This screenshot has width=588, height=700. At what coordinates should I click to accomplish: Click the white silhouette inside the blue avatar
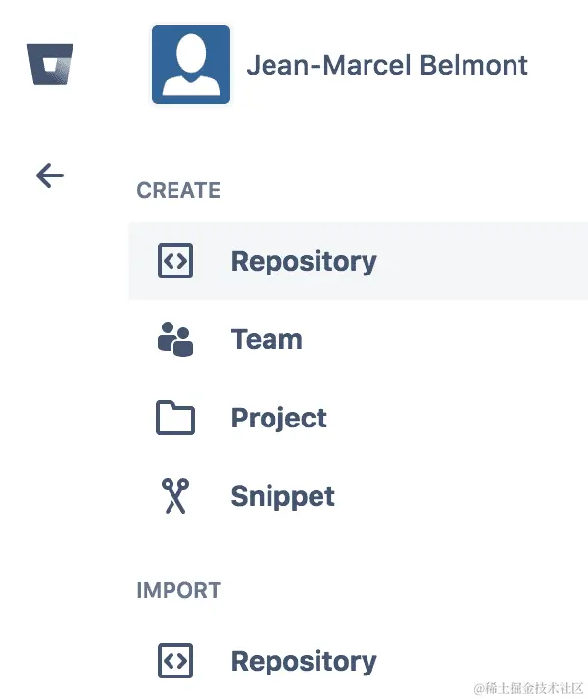(191, 66)
